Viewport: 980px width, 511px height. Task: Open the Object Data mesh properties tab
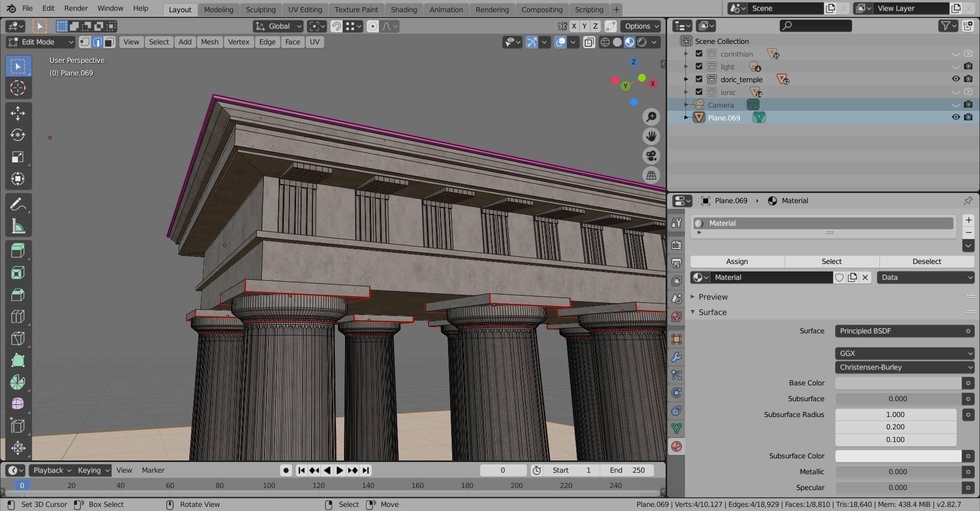[x=677, y=428]
